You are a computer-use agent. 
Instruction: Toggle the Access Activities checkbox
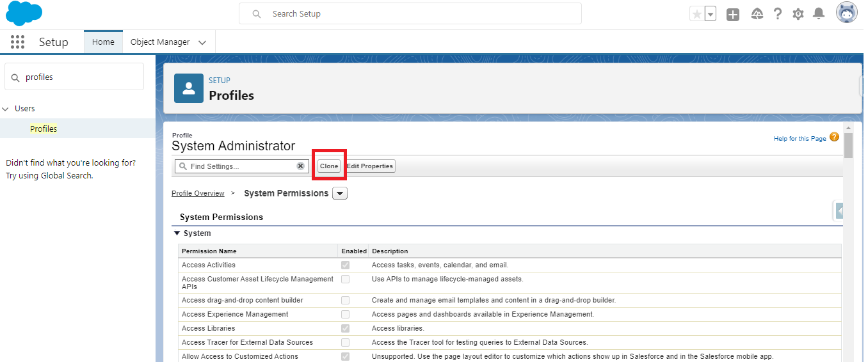(x=346, y=265)
